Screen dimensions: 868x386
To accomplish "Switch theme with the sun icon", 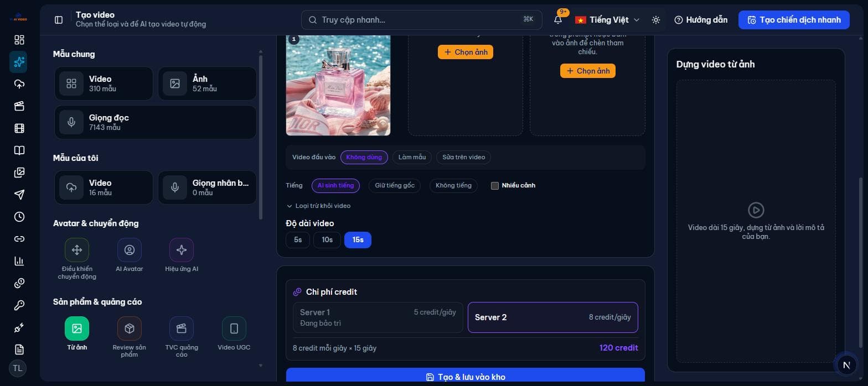I will [656, 20].
